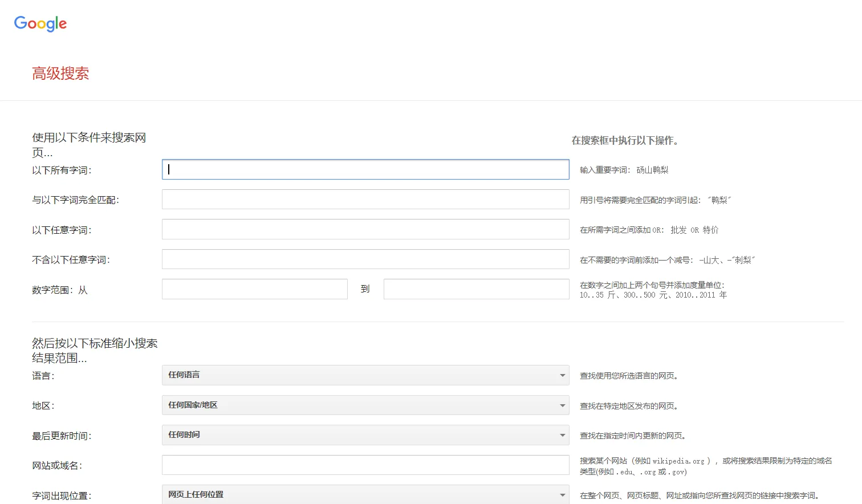Viewport: 862px width, 504px height.
Task: Click the 语言 label
Action: coord(43,376)
